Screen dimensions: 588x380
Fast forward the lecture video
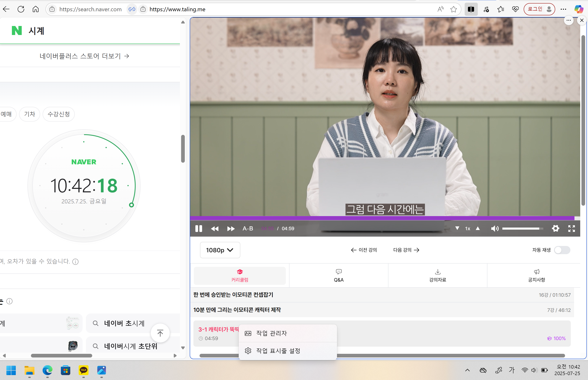[x=231, y=229]
